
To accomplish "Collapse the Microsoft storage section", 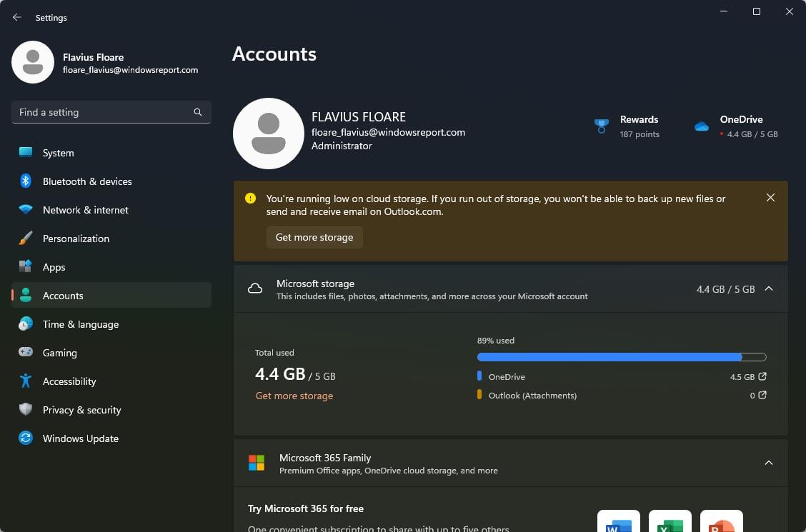I will click(x=769, y=288).
